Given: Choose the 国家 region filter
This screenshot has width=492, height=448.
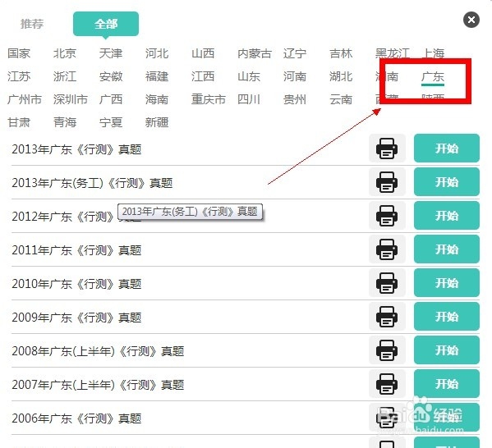Looking at the screenshot, I should (x=19, y=53).
